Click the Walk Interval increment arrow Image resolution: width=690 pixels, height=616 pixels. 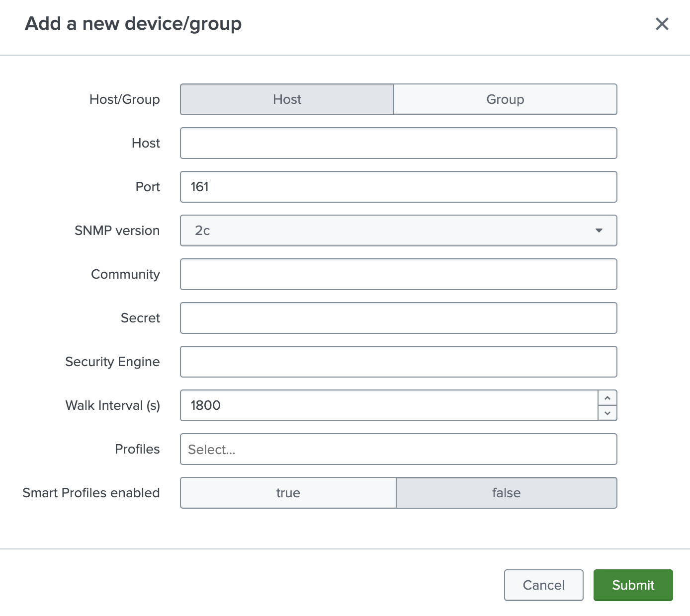tap(607, 397)
